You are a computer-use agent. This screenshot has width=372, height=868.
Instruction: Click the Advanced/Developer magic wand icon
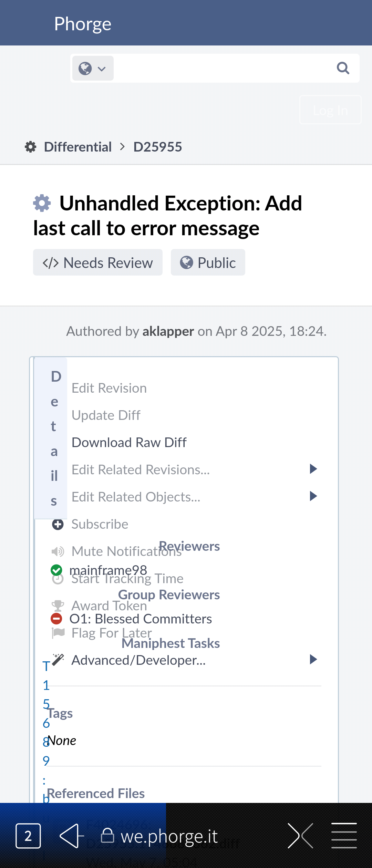click(x=58, y=660)
